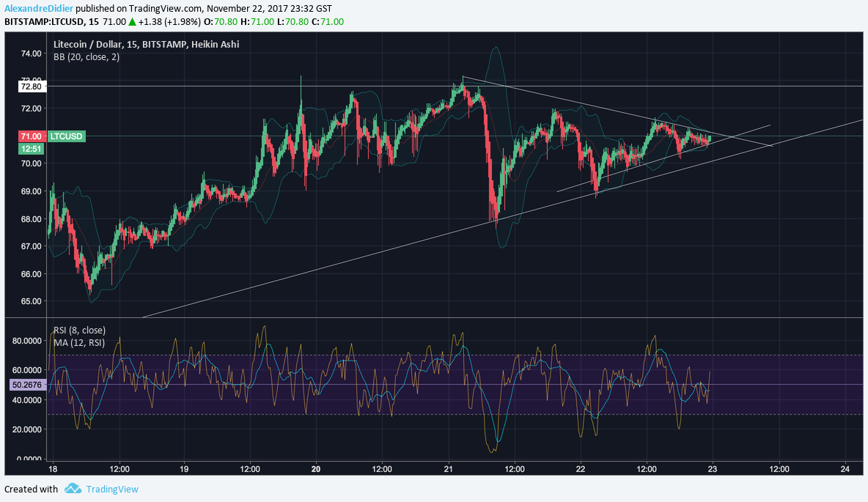
Task: Click the 12:00 label between dates 18 and 19
Action: pyautogui.click(x=119, y=469)
